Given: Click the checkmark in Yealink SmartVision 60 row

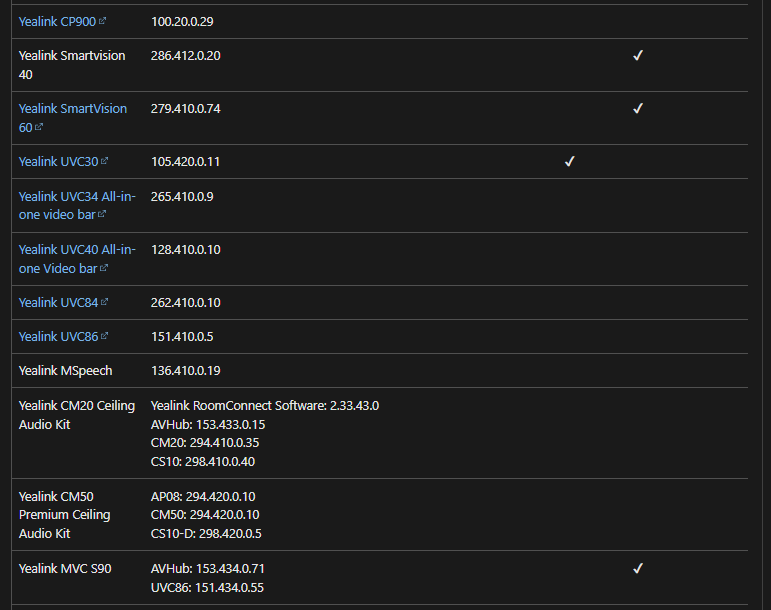Looking at the screenshot, I should [638, 109].
